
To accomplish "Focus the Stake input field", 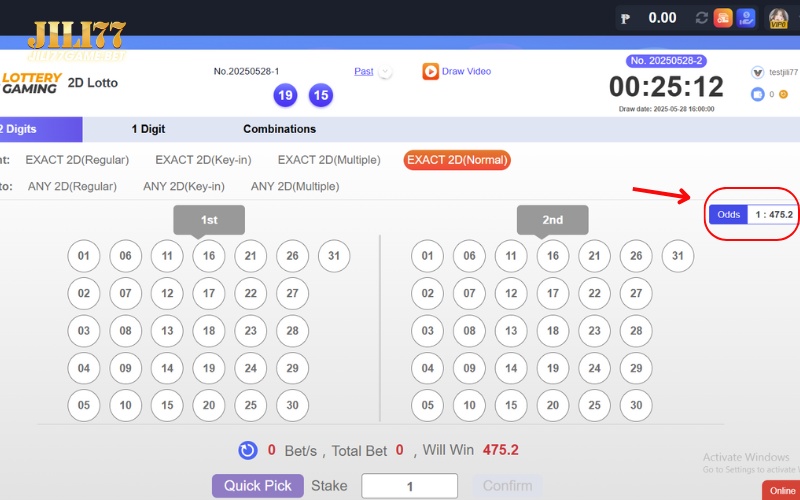I will [409, 486].
